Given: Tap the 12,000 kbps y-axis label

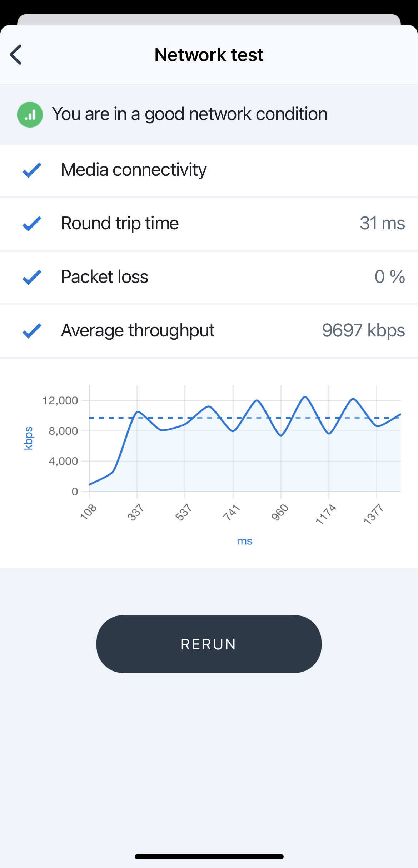Looking at the screenshot, I should tap(60, 400).
